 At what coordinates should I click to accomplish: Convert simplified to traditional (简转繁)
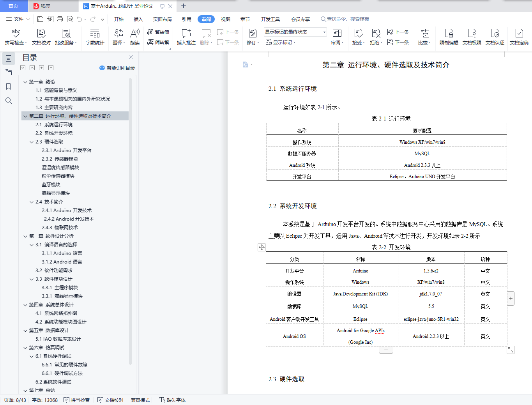coord(158,42)
